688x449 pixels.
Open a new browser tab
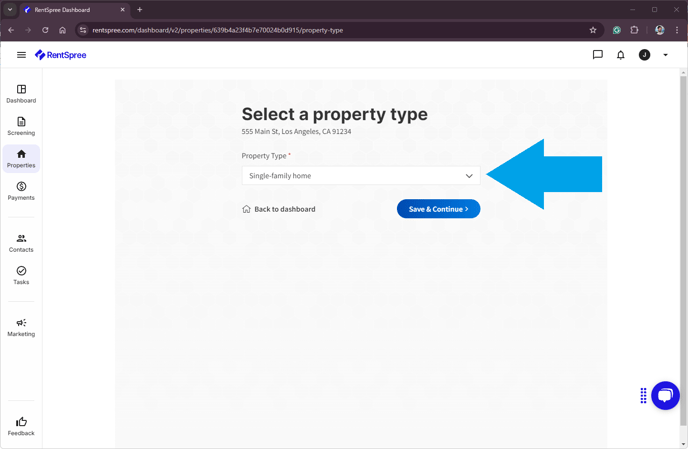140,10
